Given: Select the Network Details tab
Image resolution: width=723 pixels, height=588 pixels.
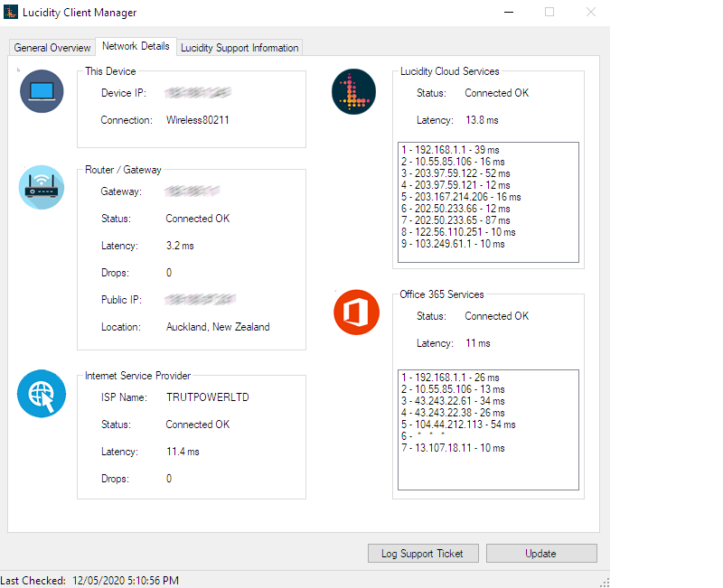Looking at the screenshot, I should tap(136, 46).
